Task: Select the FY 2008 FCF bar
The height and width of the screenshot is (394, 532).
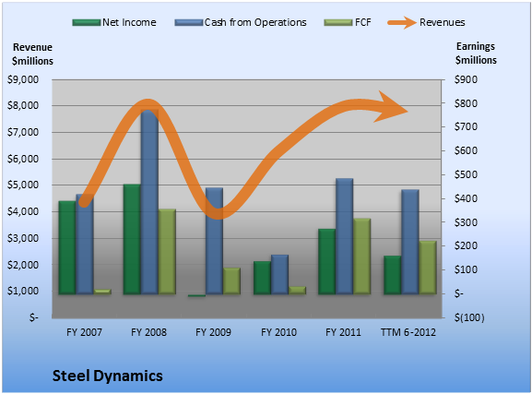Action: (x=167, y=252)
